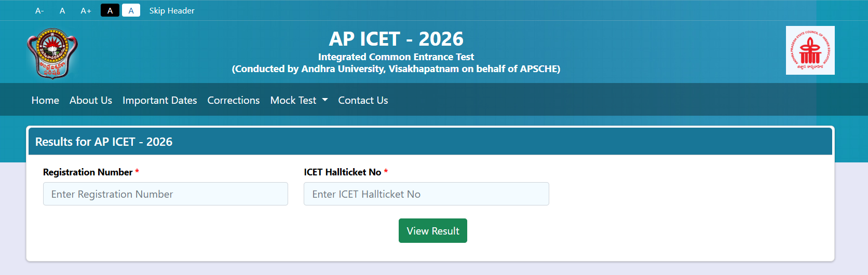Open the Contact Us page
The height and width of the screenshot is (275, 868).
click(x=363, y=100)
